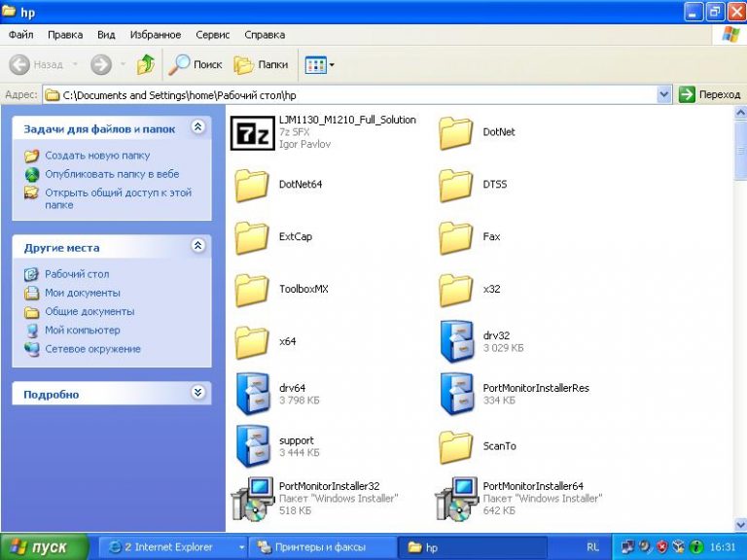747x560 pixels.
Task: Open the Back button history dropdown arrow
Action: (75, 64)
